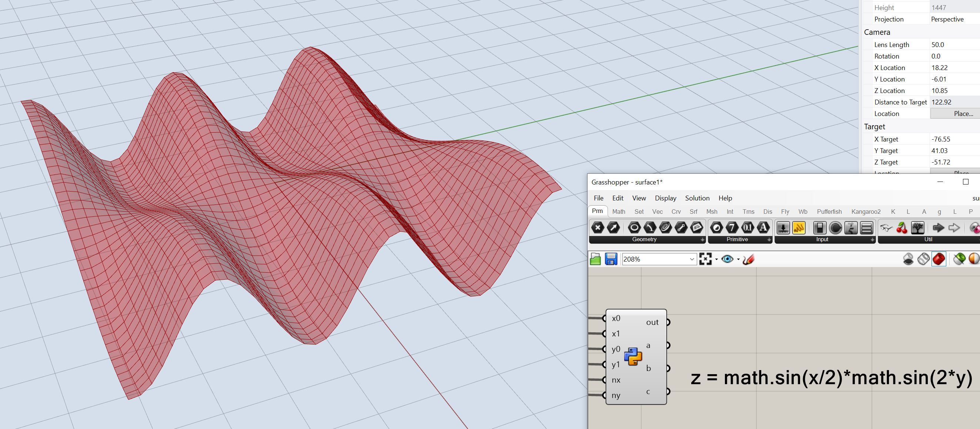This screenshot has height=429, width=980.
Task: Expand the Geometry panel plus button
Action: [x=702, y=240]
